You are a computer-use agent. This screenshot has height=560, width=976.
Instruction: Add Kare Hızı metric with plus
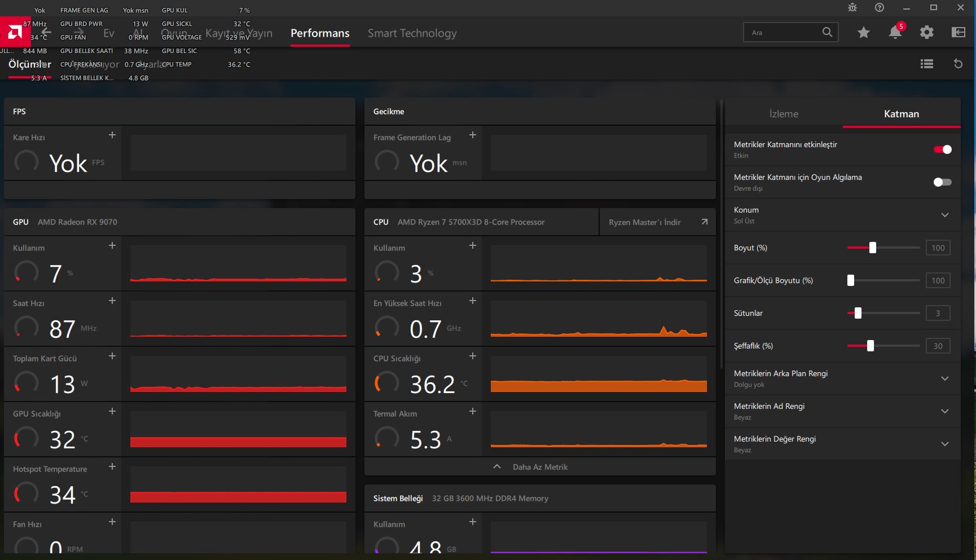click(112, 135)
